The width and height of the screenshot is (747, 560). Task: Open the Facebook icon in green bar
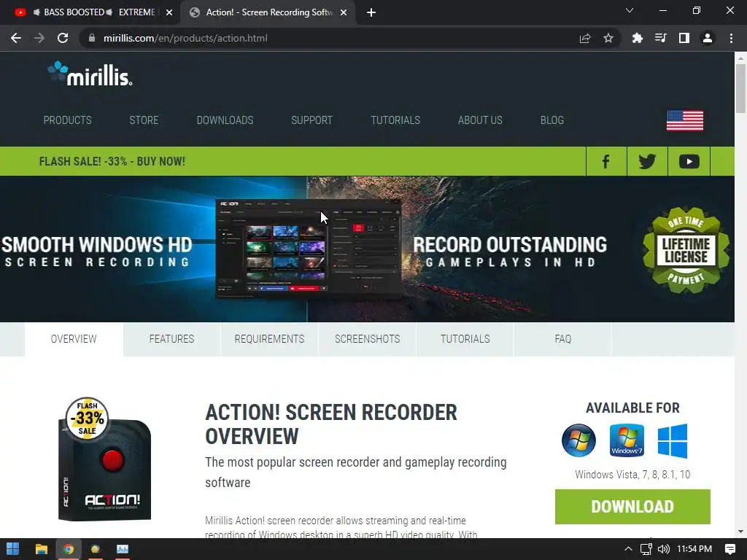pos(606,161)
